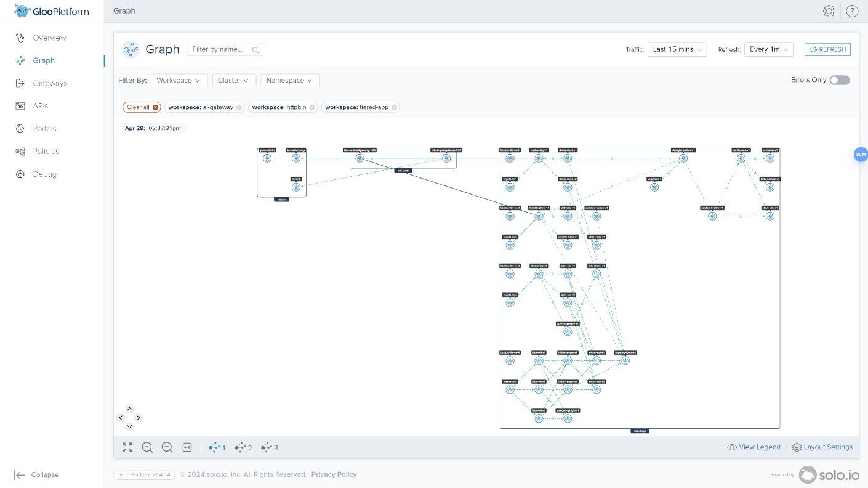
Task: Enable the Errors Only toggle
Action: [x=839, y=80]
